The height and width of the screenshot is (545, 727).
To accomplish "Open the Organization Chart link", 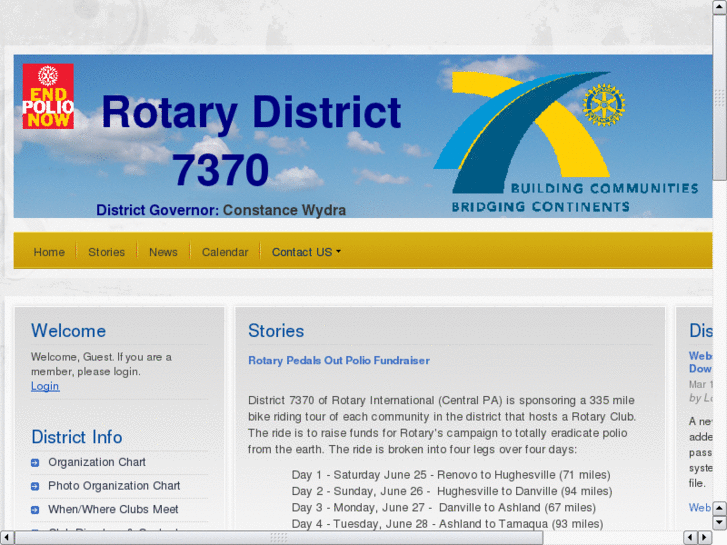I will (97, 462).
